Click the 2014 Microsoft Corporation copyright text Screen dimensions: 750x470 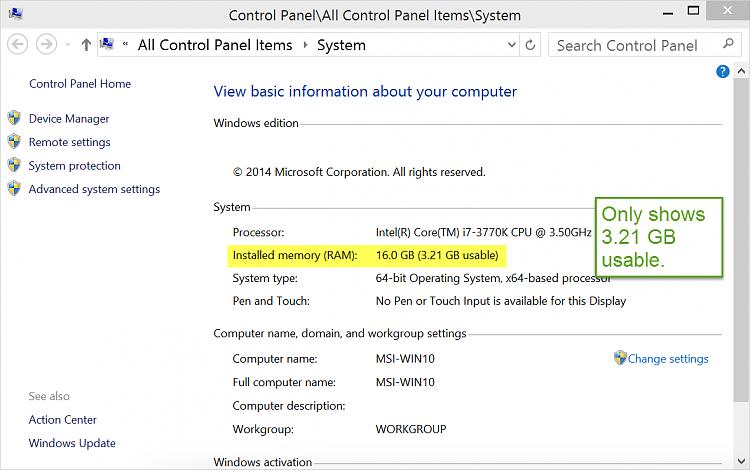click(x=359, y=172)
